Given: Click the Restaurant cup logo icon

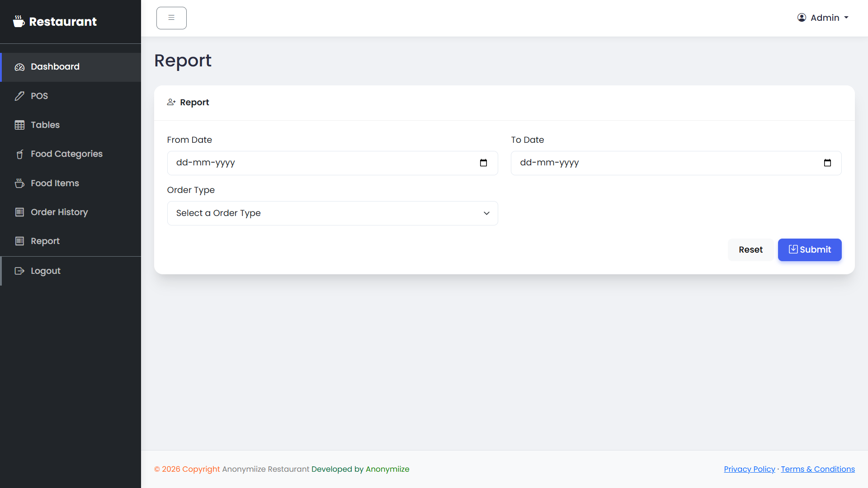Looking at the screenshot, I should coord(19,21).
